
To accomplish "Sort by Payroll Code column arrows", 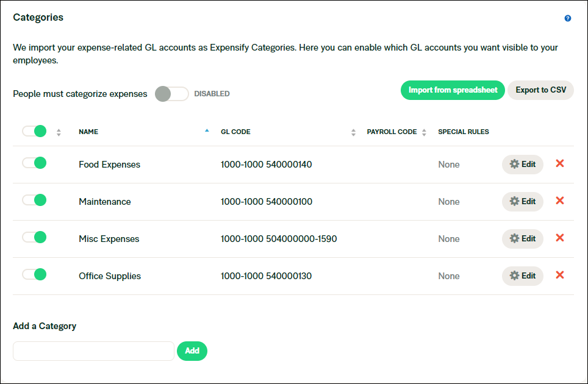I will 425,132.
